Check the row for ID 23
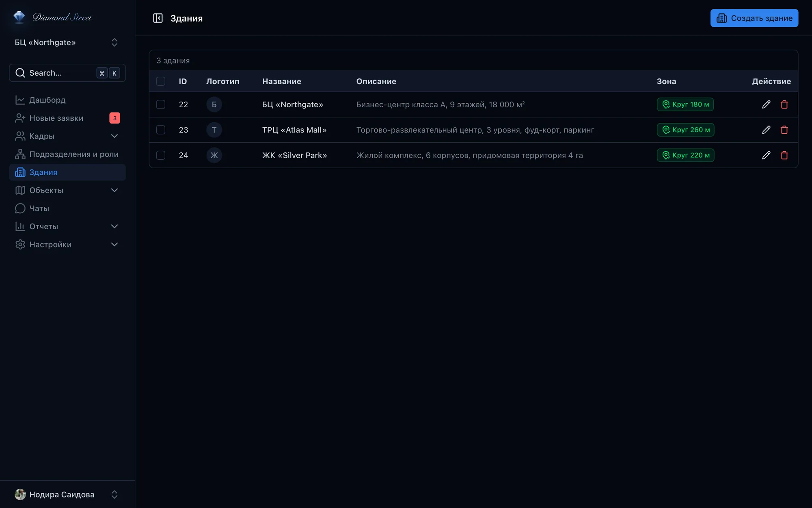 [x=161, y=130]
